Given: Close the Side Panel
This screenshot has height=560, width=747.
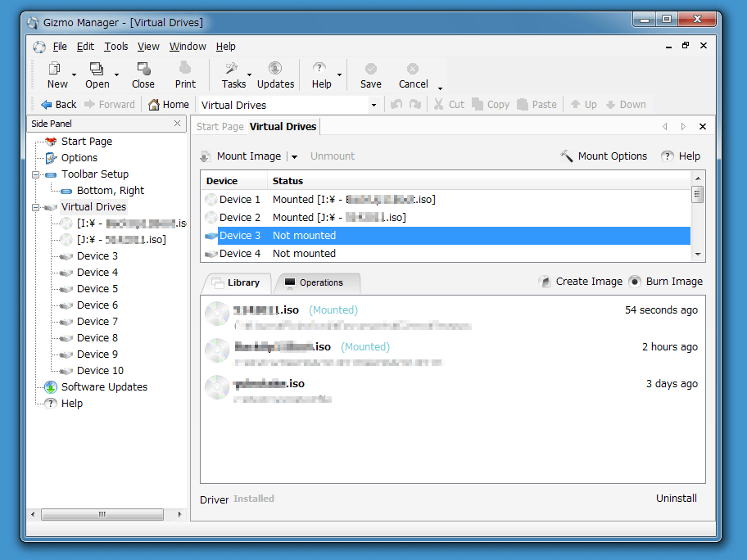Looking at the screenshot, I should click(x=177, y=124).
